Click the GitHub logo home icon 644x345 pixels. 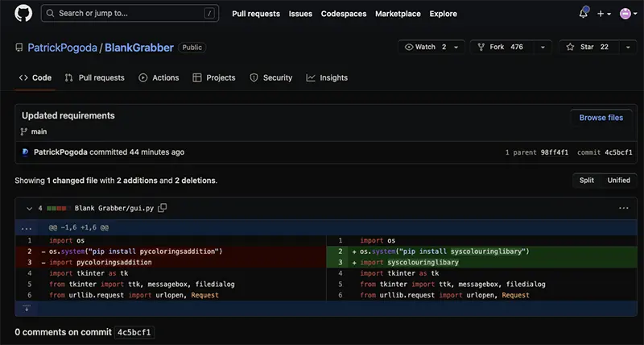[23, 13]
